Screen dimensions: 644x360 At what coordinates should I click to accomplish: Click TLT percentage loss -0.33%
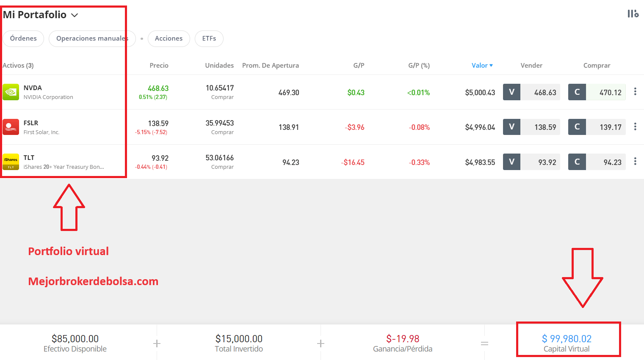click(x=419, y=162)
